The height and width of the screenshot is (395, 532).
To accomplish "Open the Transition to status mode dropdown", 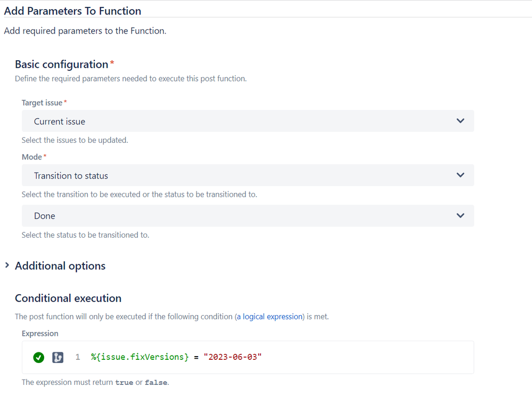I will [x=240, y=175].
